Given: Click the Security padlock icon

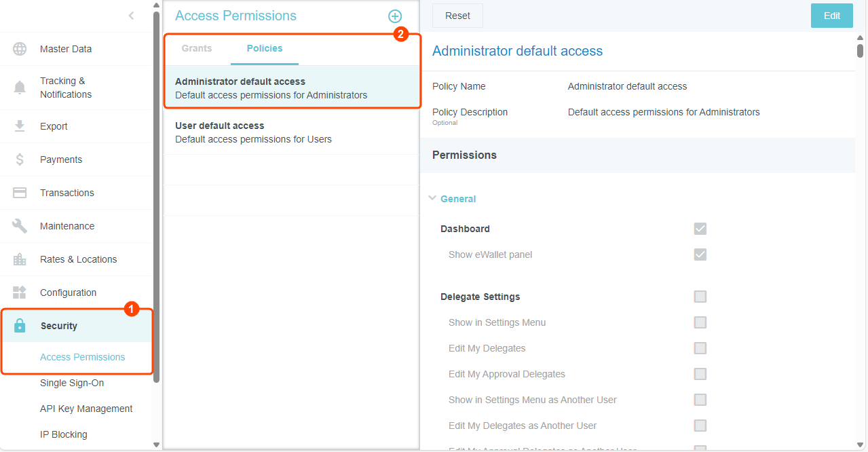Looking at the screenshot, I should coord(19,325).
